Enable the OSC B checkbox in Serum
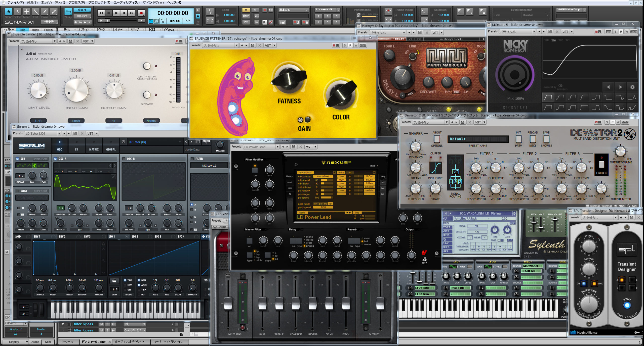644x346 pixels. 124,159
